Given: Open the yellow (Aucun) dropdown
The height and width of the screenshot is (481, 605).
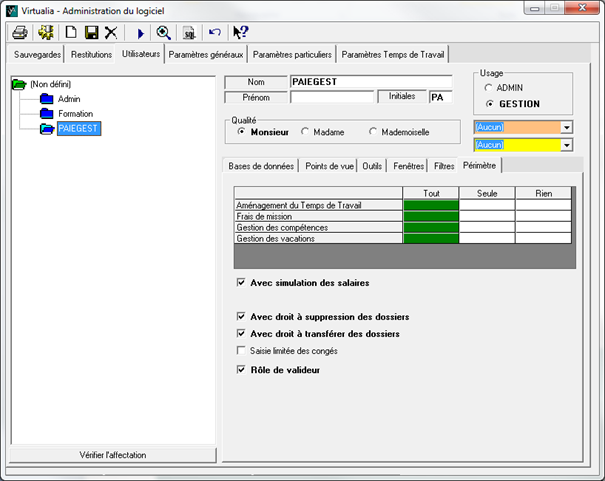Looking at the screenshot, I should click(567, 145).
